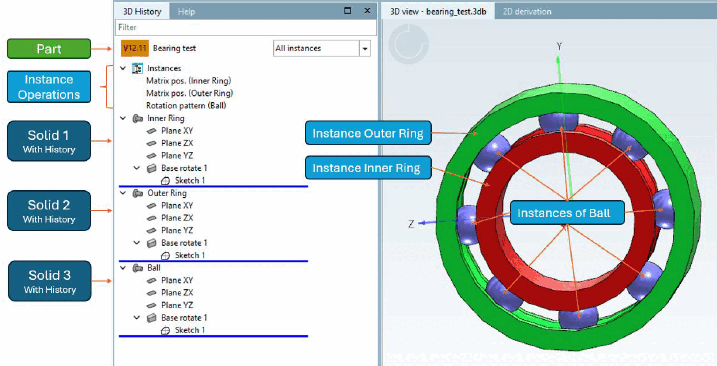This screenshot has height=366, width=717.
Task: Click Plane YZ icon under Inner Ring
Action: [151, 156]
